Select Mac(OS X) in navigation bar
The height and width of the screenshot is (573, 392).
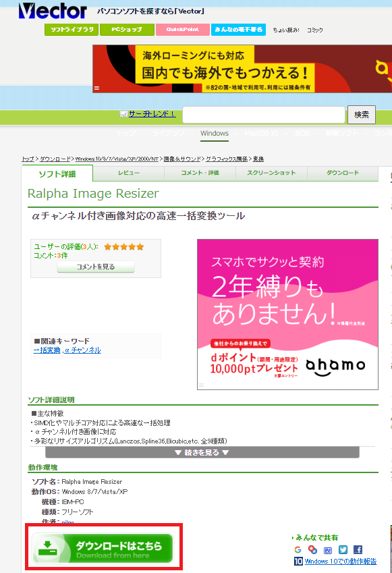click(x=261, y=133)
